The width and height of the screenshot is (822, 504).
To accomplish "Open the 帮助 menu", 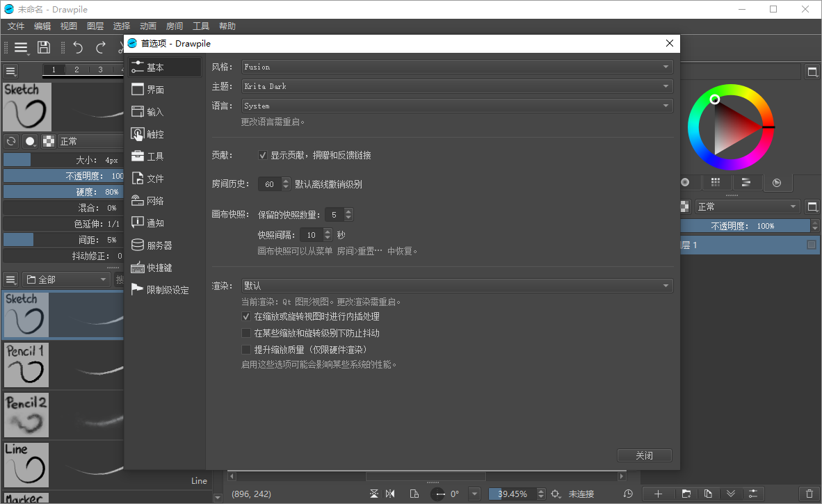I will click(x=227, y=26).
